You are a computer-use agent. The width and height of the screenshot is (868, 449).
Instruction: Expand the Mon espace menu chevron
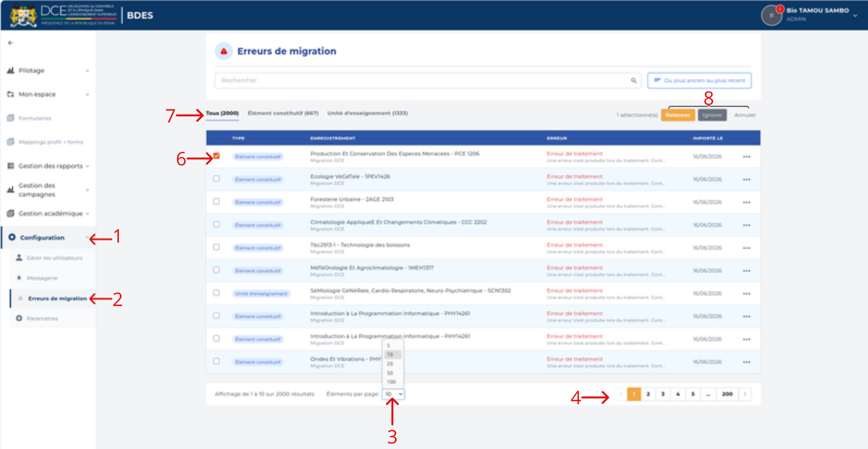pyautogui.click(x=87, y=95)
